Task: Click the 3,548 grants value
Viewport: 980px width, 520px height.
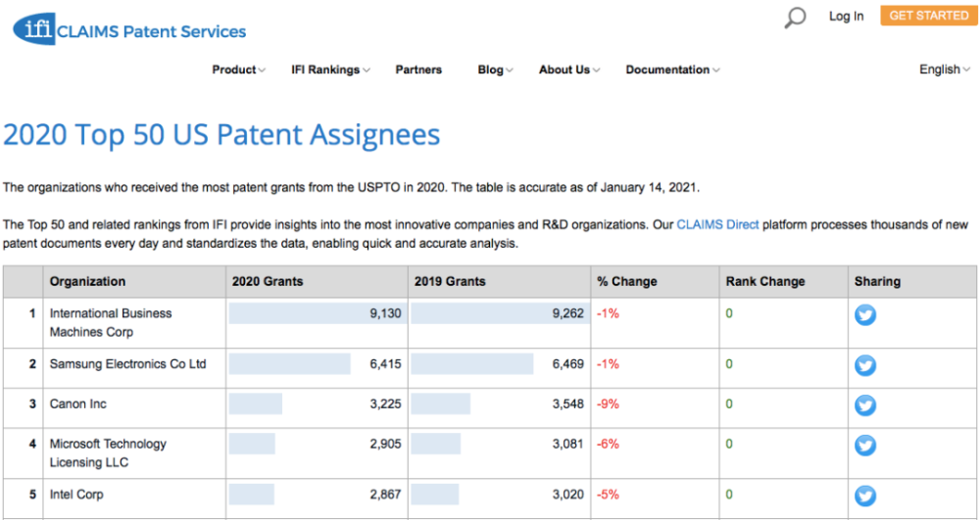Action: [568, 403]
